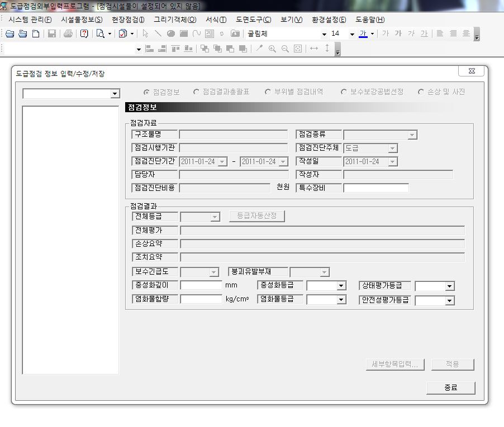Toggle the underlined 가 text style
The width and height of the screenshot is (504, 427).
point(424,33)
